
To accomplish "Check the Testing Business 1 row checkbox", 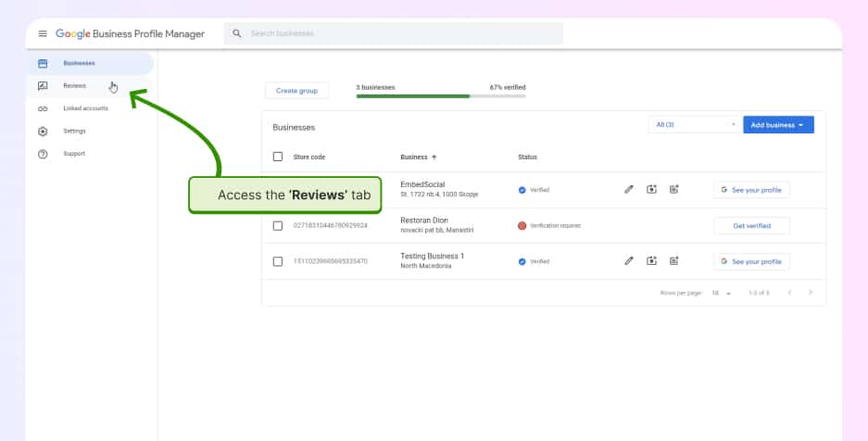I will (278, 261).
